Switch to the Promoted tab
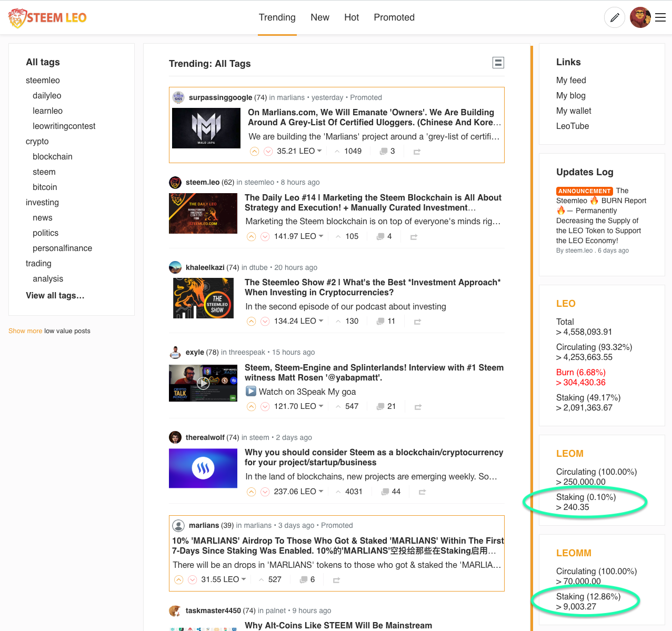The height and width of the screenshot is (631, 672). pos(394,18)
